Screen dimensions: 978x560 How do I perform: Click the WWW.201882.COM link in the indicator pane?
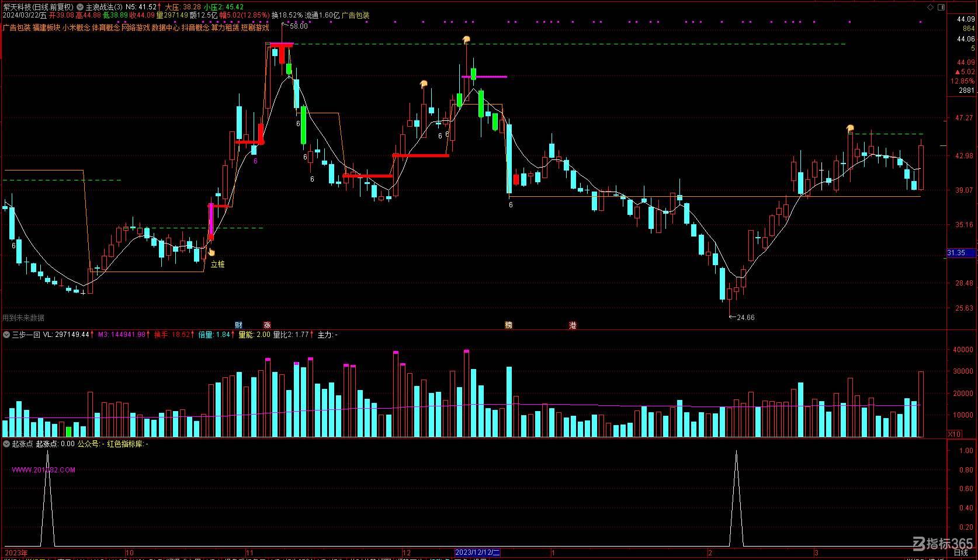pos(44,469)
